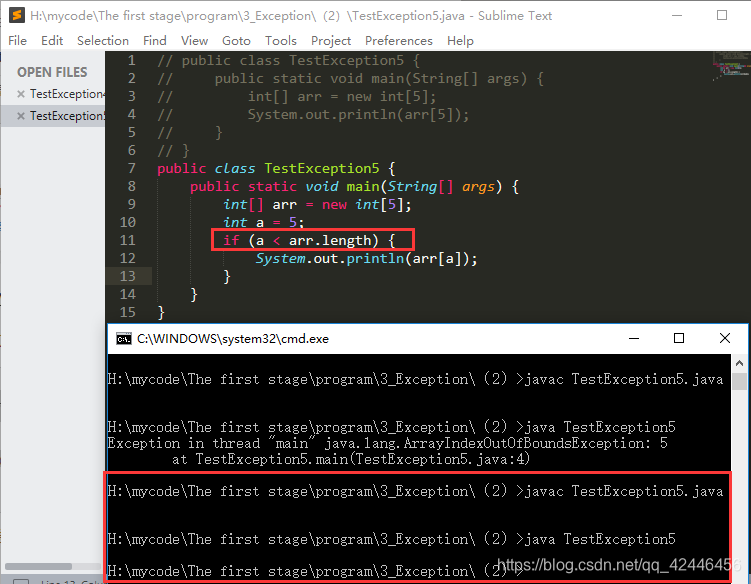Click 'println' on line 12
The height and width of the screenshot is (584, 751).
(375, 258)
